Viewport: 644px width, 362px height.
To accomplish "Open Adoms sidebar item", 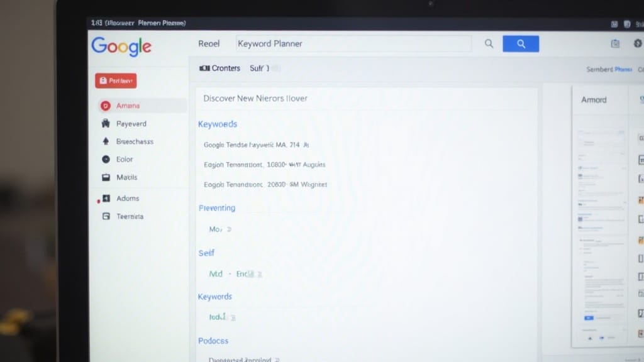I will 128,198.
